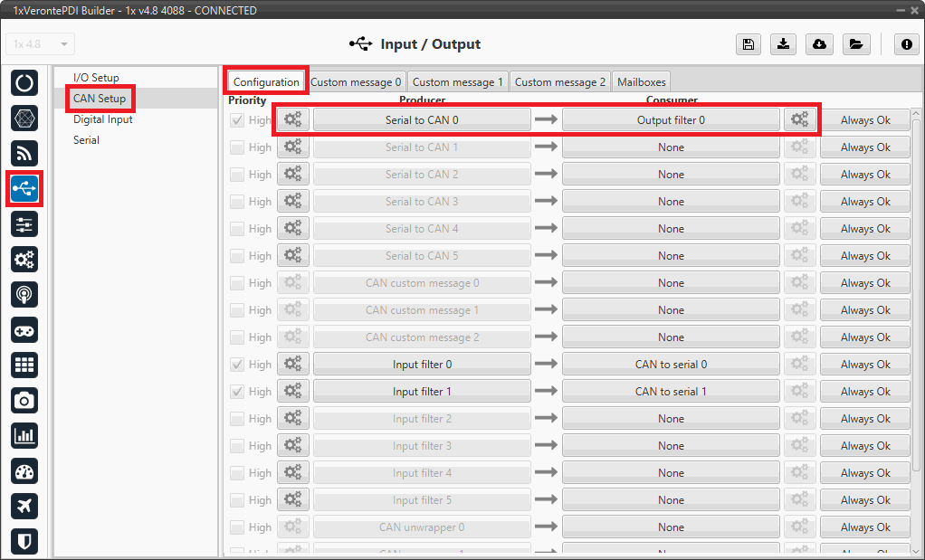The width and height of the screenshot is (925, 560).
Task: Open consumer selector showing CAN to serial 1
Action: [671, 392]
